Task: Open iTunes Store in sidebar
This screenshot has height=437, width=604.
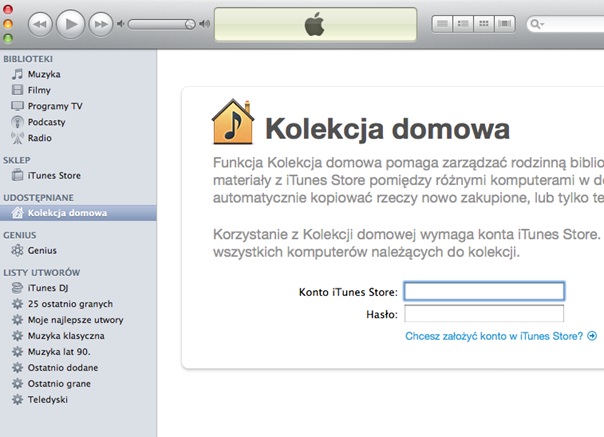Action: [54, 176]
